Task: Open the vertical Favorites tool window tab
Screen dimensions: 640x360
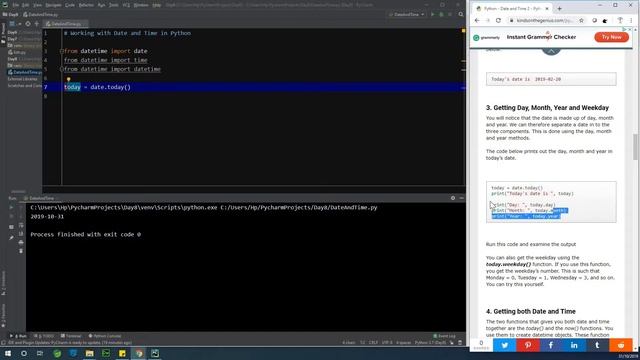Action: pyautogui.click(x=3, y=315)
